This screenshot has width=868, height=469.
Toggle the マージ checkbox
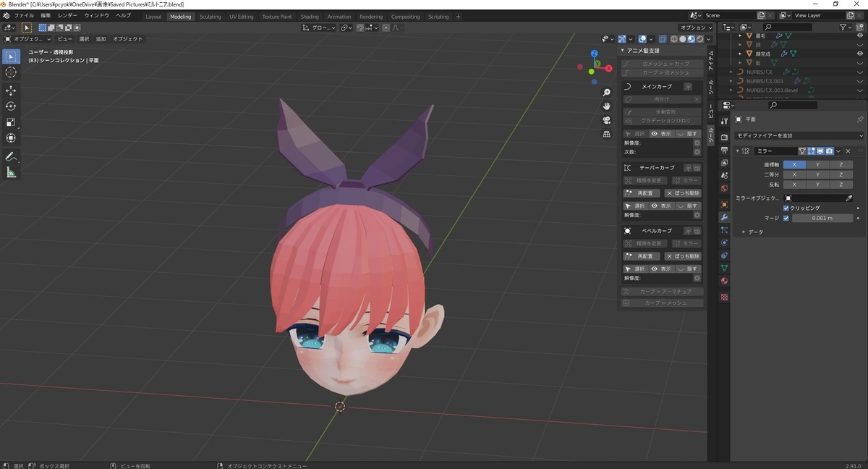click(x=786, y=218)
